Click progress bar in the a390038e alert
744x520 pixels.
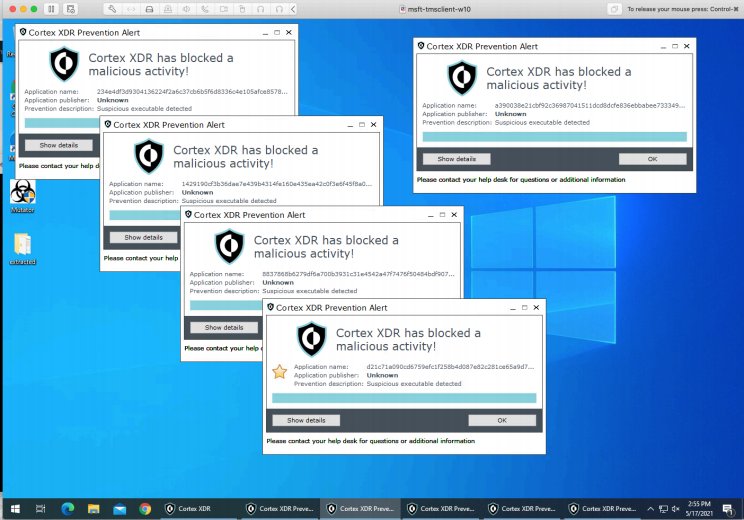pyautogui.click(x=554, y=137)
